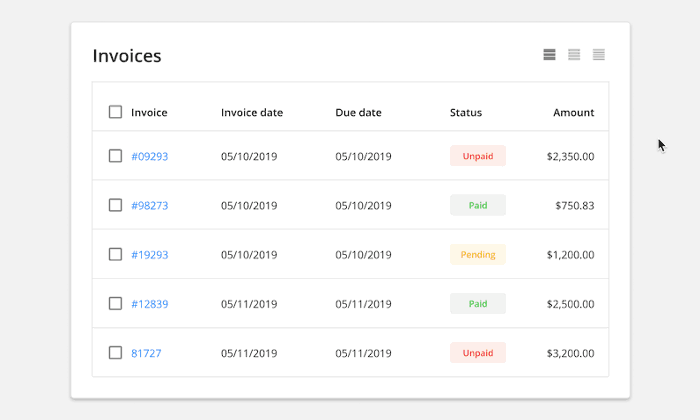Open the 81727 invoice link

tap(146, 353)
